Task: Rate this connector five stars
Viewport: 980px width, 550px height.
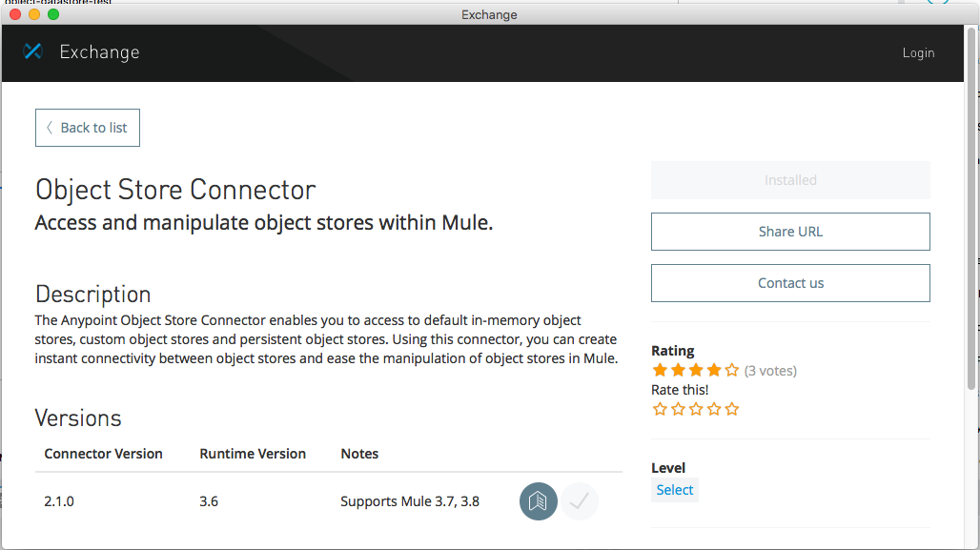Action: (x=732, y=409)
